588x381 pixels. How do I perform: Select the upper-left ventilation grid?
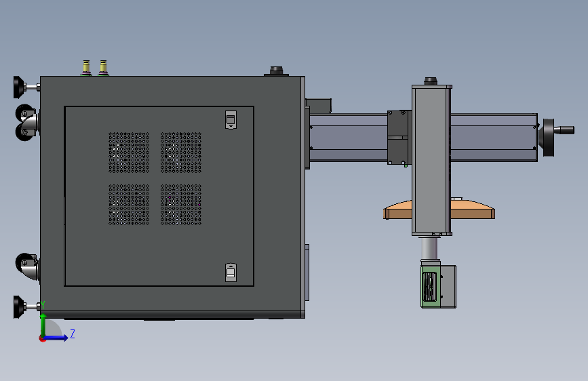(129, 153)
